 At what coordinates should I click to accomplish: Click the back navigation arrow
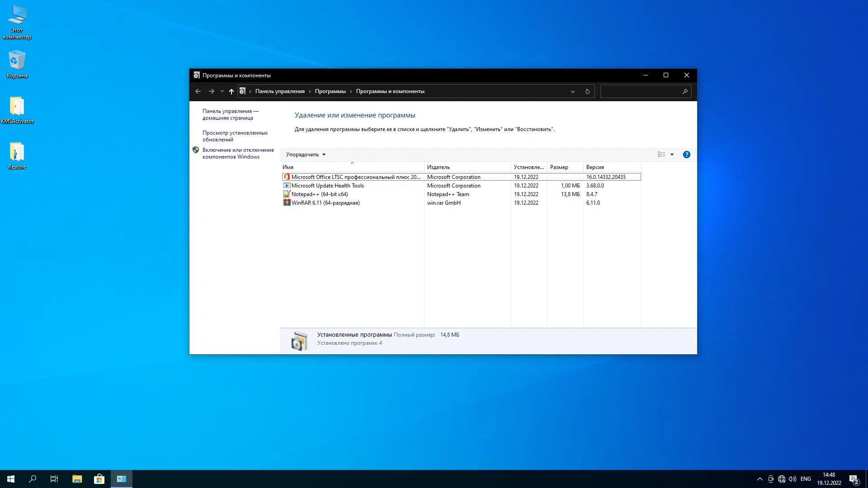click(x=198, y=91)
